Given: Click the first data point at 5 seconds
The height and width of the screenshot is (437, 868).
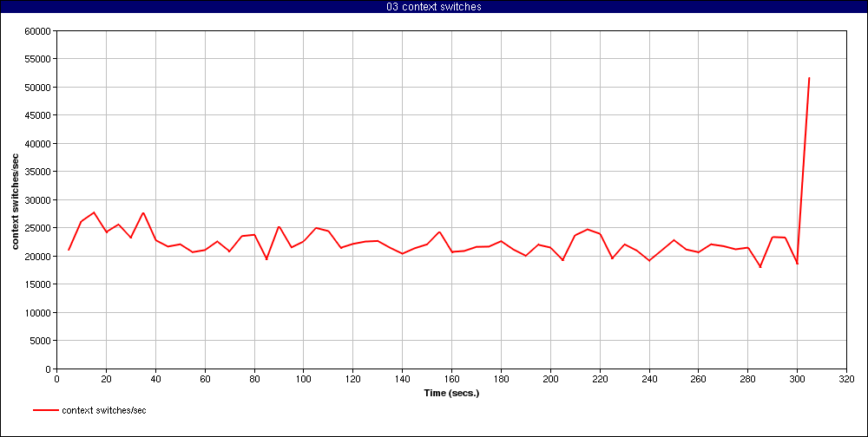Looking at the screenshot, I should [69, 250].
